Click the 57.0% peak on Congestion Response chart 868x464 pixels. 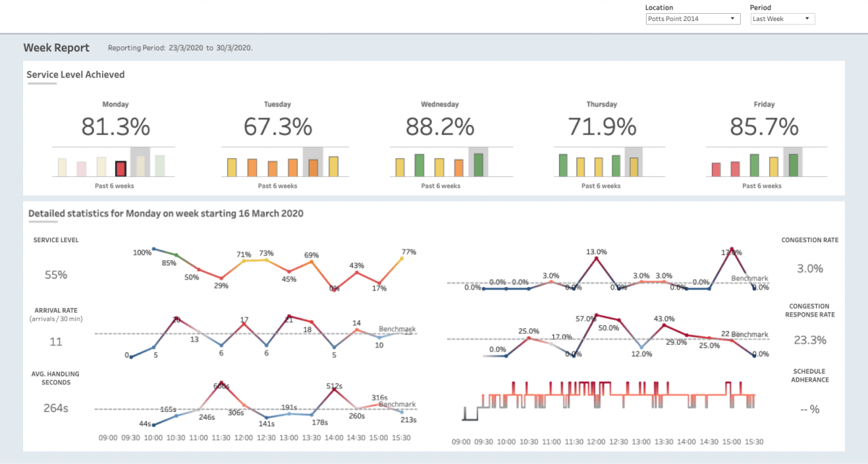tap(596, 315)
